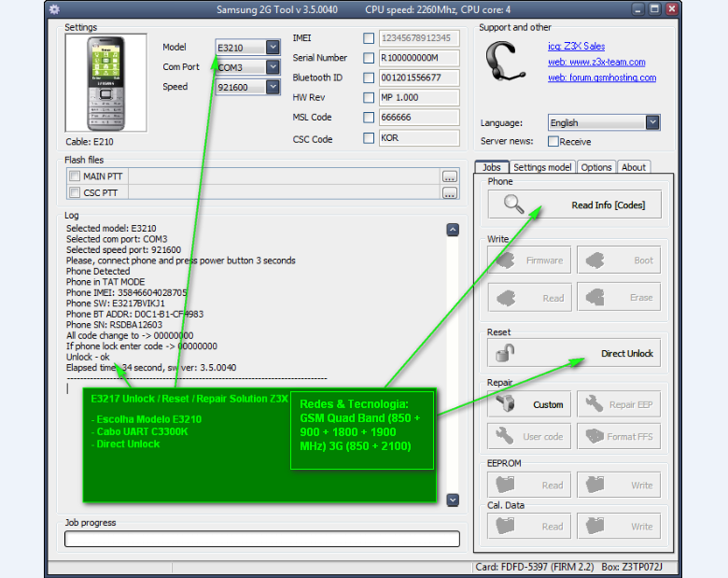Click the HW Rev field MP 1.000
728x578 pixels.
click(419, 97)
